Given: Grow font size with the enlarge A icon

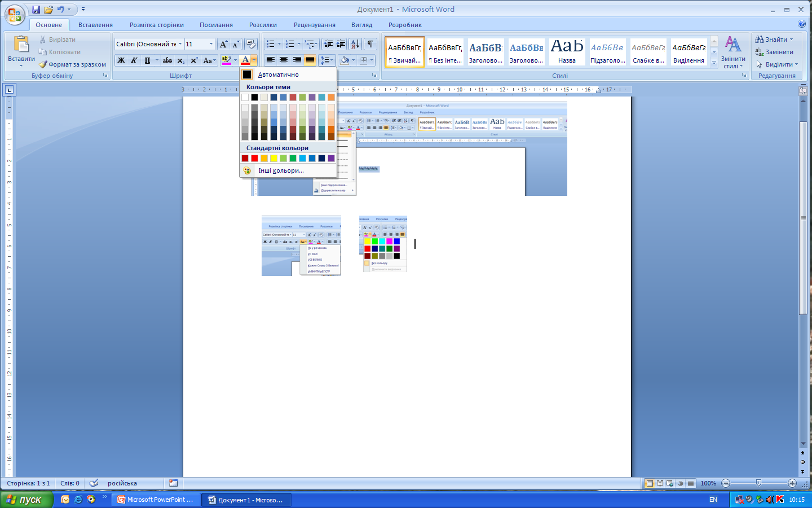Looking at the screenshot, I should point(224,44).
